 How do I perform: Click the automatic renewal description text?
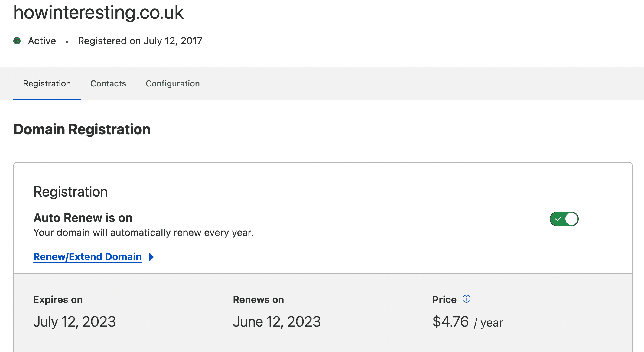tap(143, 233)
